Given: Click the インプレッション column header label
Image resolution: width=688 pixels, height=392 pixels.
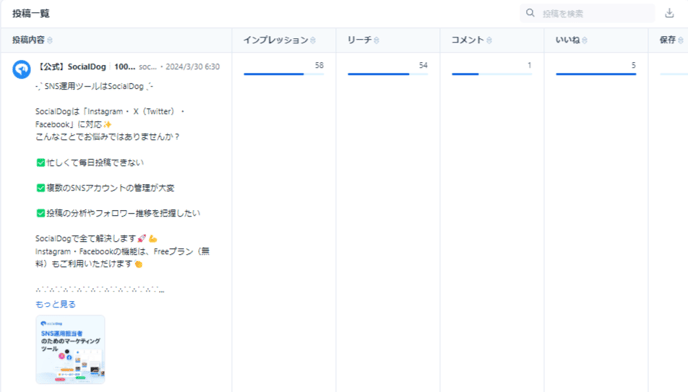Looking at the screenshot, I should coord(276,40).
